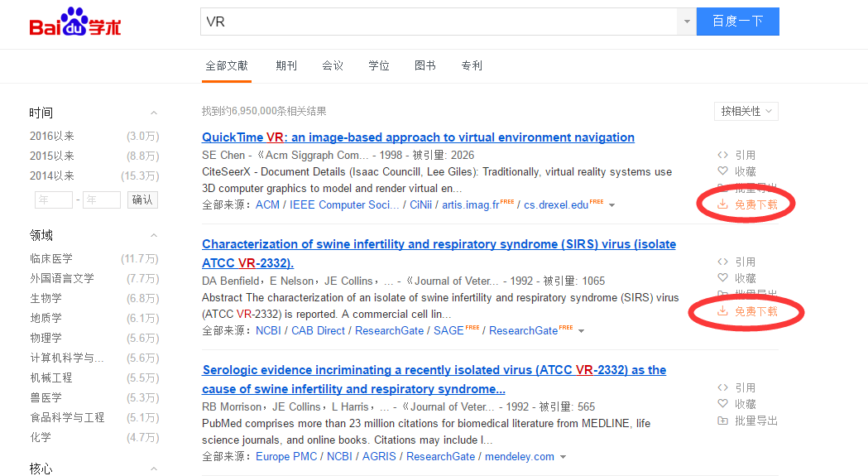The width and height of the screenshot is (868, 476).
Task: Click batch export folder icon for Serologic evidence paper
Action: 722,421
